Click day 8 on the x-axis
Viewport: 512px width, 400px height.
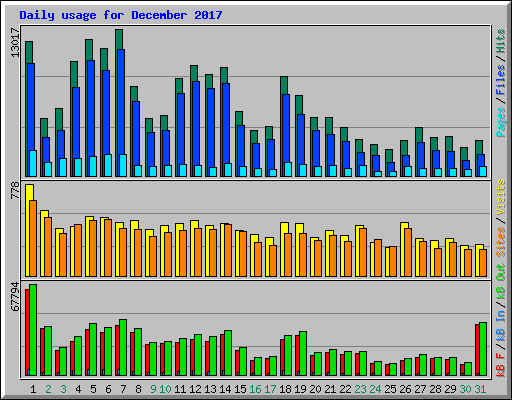138,389
